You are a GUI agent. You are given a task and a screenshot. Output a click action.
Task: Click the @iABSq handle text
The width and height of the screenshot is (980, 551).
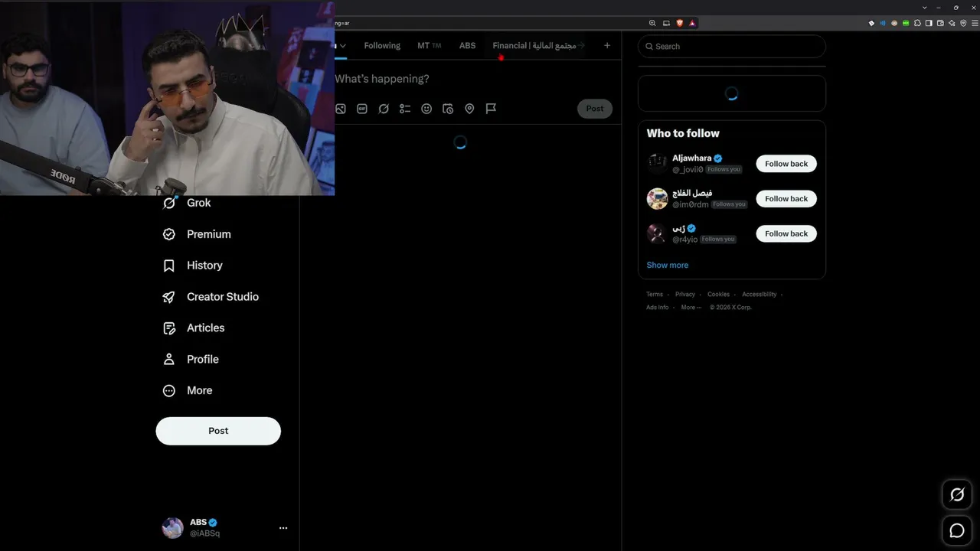[x=205, y=533]
